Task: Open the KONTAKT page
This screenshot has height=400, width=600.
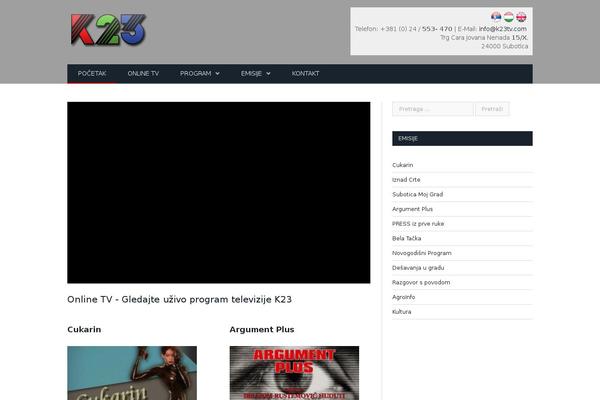Action: (305, 73)
